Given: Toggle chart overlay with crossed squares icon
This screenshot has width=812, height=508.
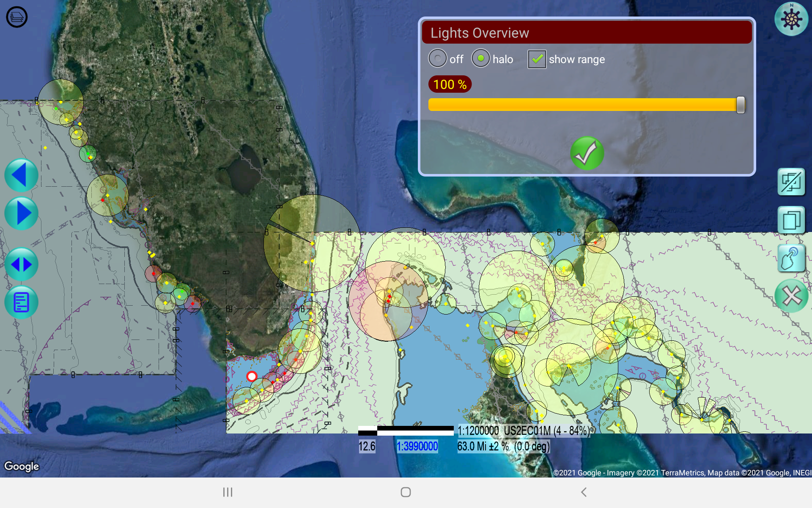Looking at the screenshot, I should (791, 182).
